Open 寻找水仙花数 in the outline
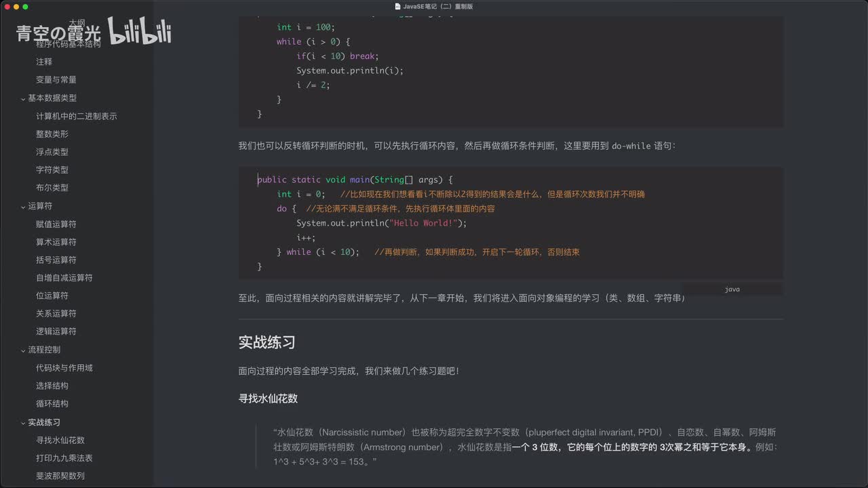Viewport: 868px width, 488px height. (x=60, y=440)
